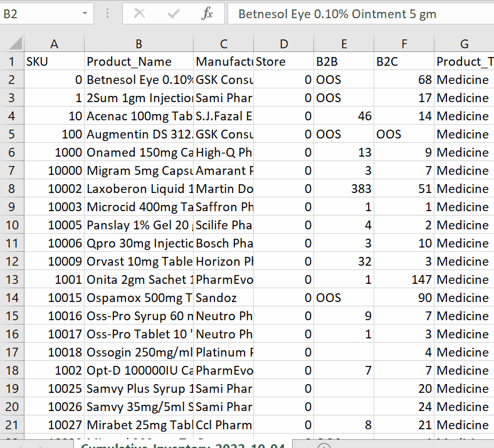The image size is (494, 448).
Task: Click the B2C header cell
Action: pos(404,61)
